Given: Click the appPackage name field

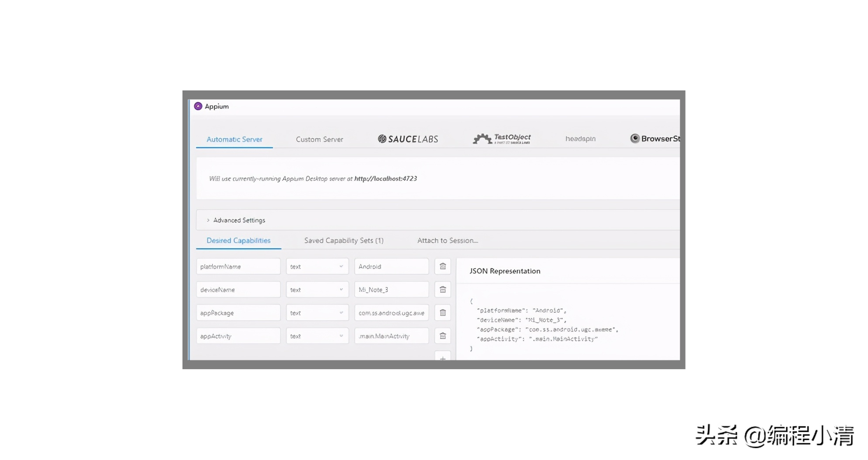Looking at the screenshot, I should [x=238, y=313].
